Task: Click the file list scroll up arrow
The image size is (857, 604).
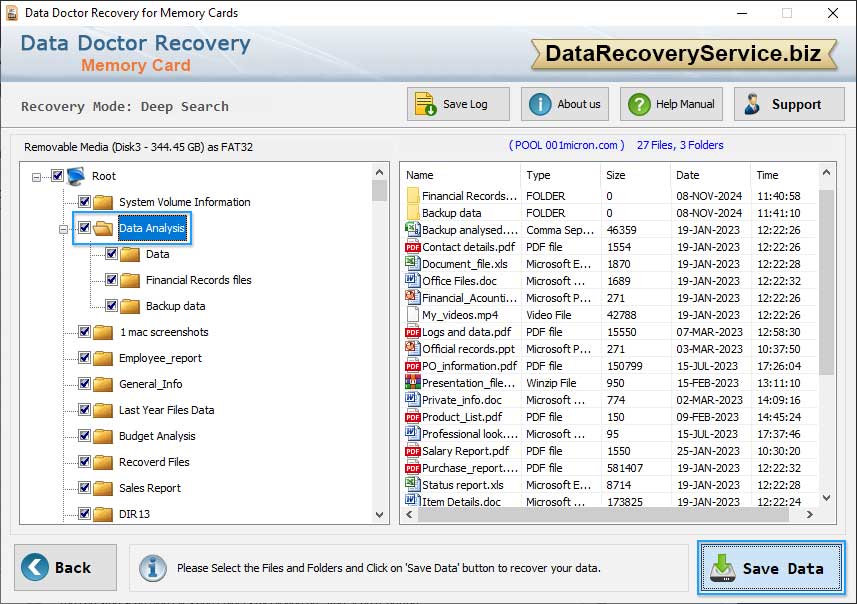Action: point(826,173)
